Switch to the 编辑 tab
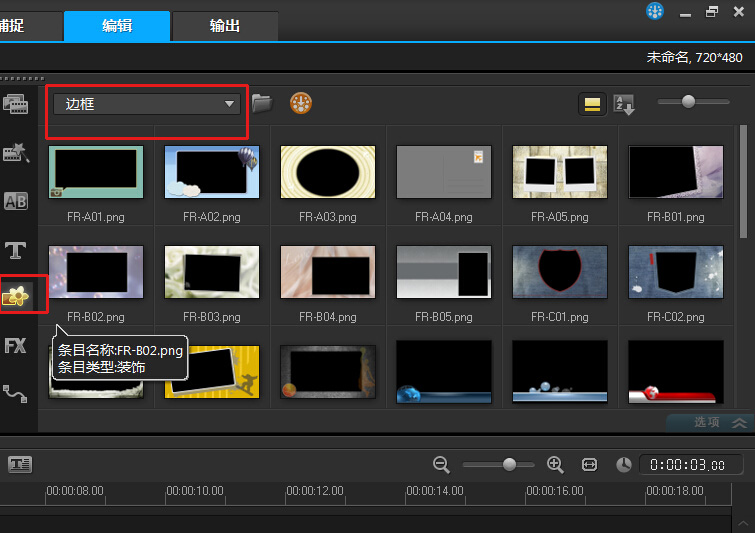755x533 pixels. (x=117, y=26)
